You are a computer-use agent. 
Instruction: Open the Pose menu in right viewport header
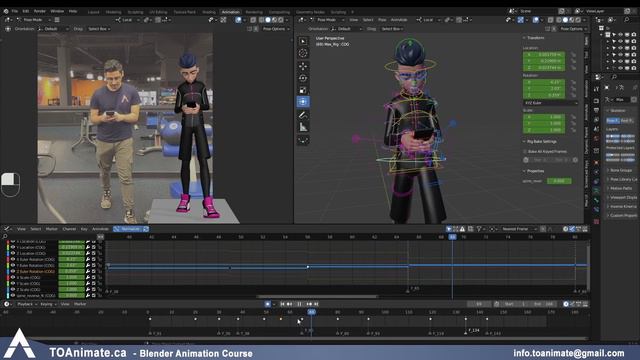click(x=382, y=20)
